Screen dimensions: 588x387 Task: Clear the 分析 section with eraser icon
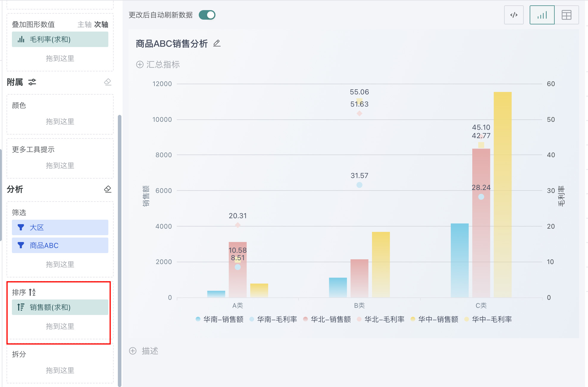[x=108, y=189]
